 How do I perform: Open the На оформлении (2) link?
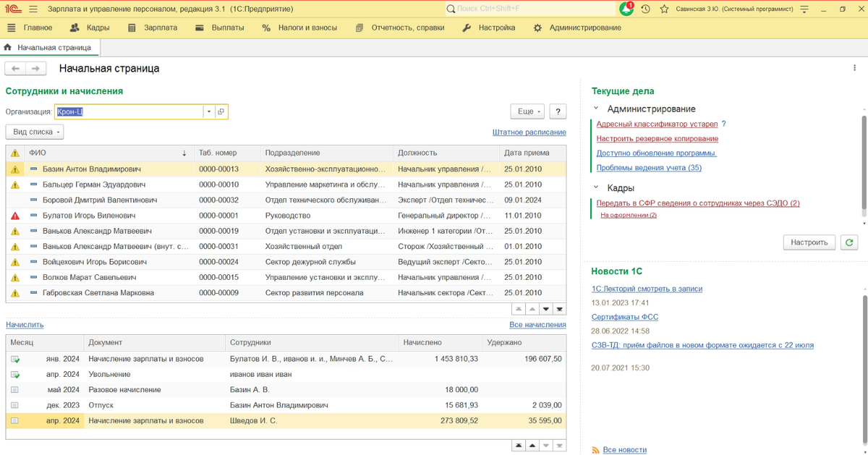[629, 216]
